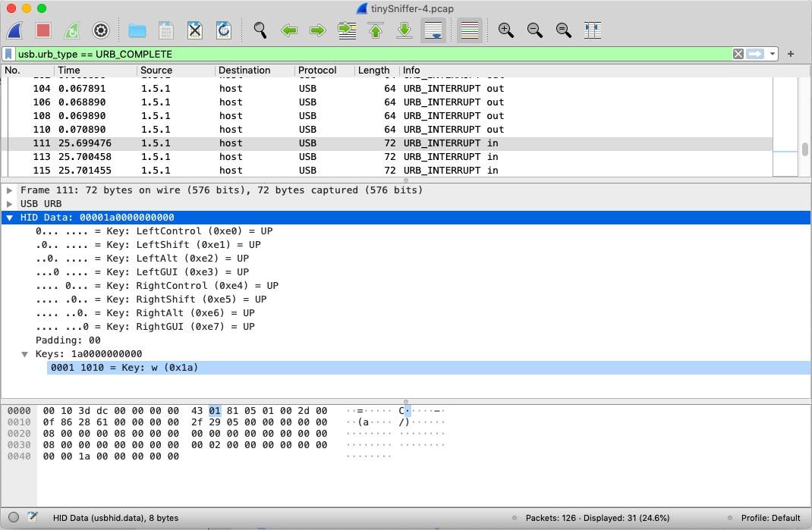The height and width of the screenshot is (530, 812).
Task: Open the display filter history dropdown
Action: coord(773,54)
